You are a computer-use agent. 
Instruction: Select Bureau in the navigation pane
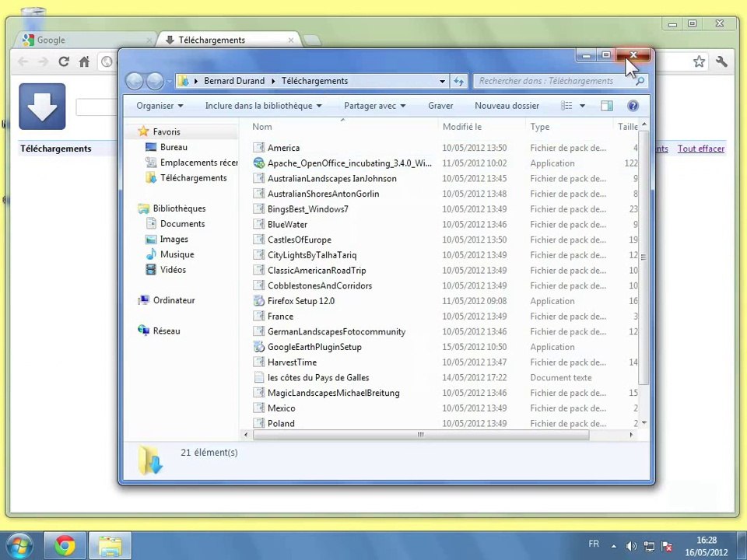(174, 147)
